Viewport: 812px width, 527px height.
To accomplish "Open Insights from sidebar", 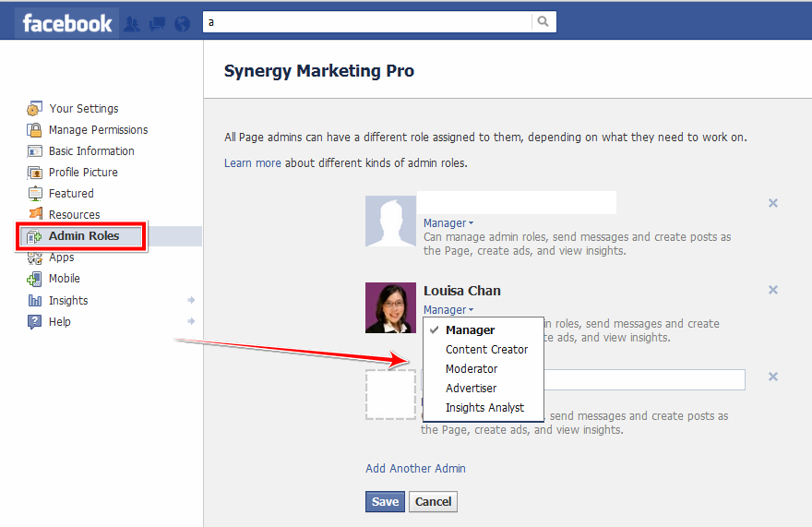I will pyautogui.click(x=68, y=301).
